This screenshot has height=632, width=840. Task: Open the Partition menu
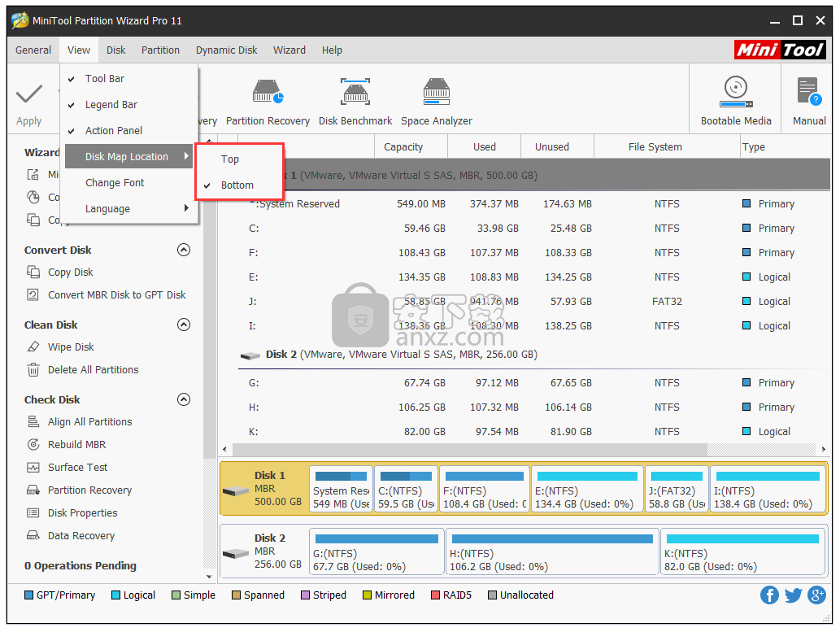tap(160, 50)
